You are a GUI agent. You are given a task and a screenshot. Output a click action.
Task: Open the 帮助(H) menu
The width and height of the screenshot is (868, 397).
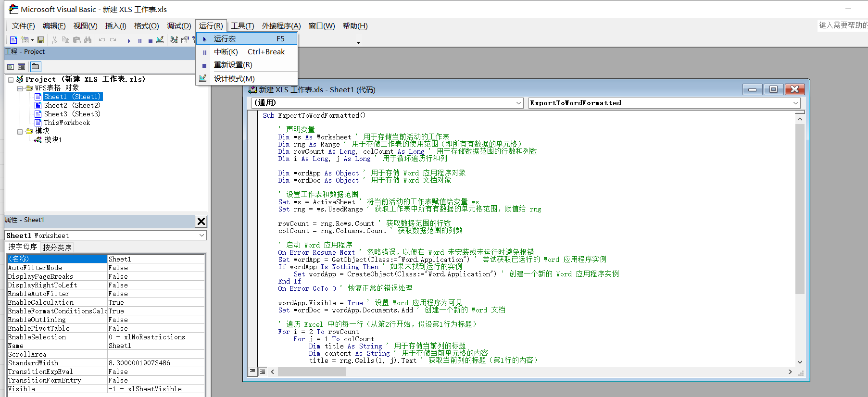coord(355,26)
